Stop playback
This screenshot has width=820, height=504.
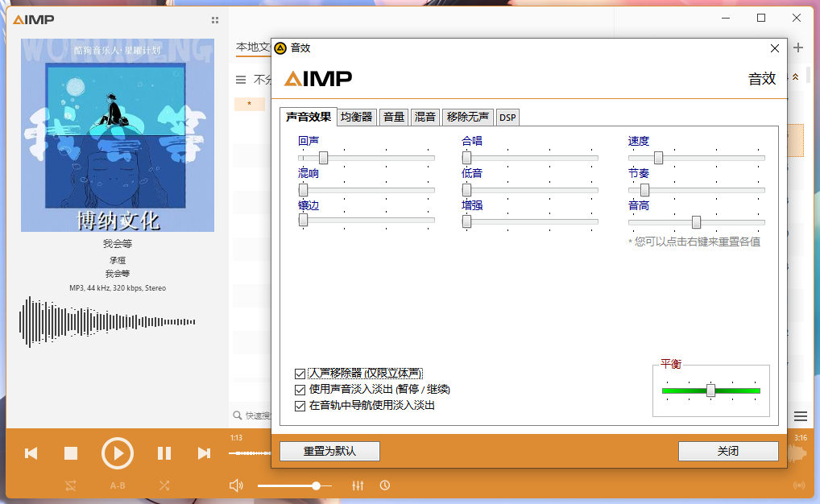coord(70,452)
